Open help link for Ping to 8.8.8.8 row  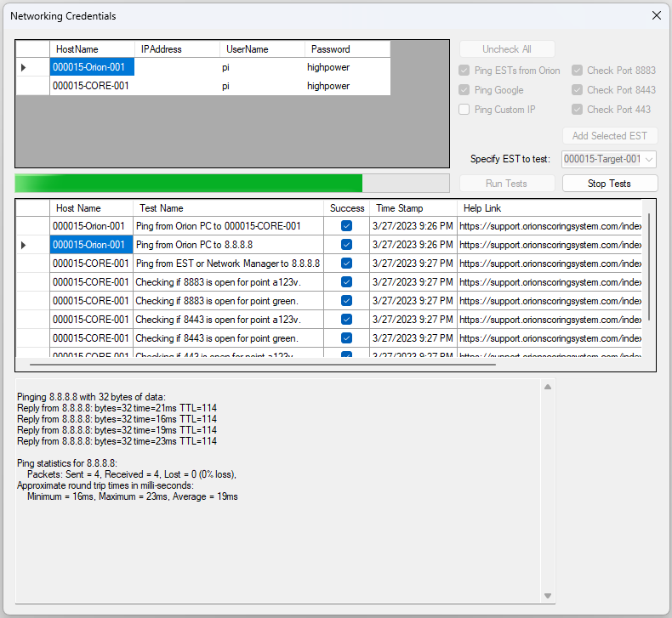[550, 245]
